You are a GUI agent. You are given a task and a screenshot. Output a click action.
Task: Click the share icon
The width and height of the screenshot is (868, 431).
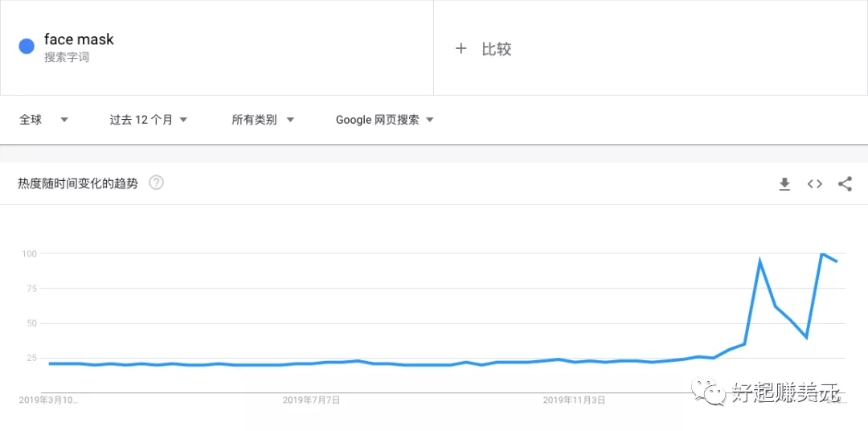pyautogui.click(x=845, y=184)
